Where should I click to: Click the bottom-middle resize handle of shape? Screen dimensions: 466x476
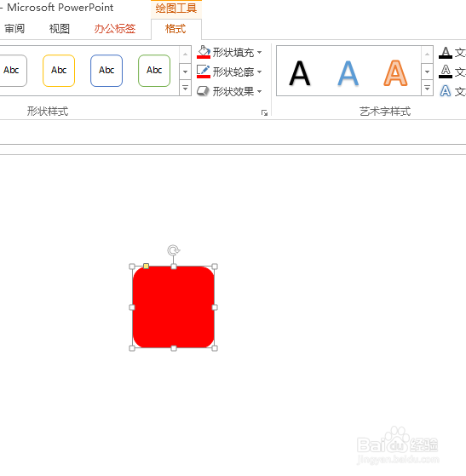(x=174, y=348)
